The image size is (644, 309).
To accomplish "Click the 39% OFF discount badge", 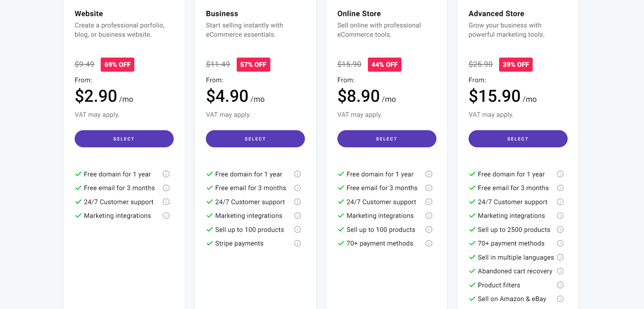I will point(516,65).
